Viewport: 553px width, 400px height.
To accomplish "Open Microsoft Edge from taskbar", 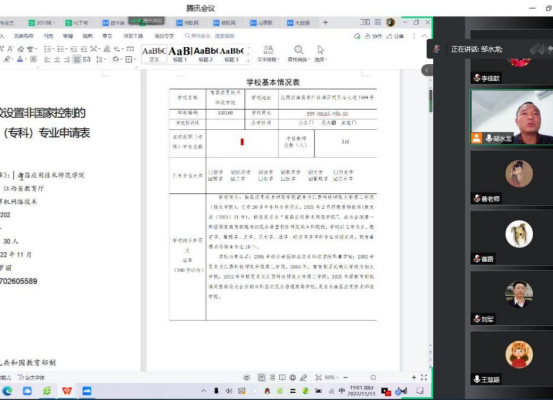I will 7,391.
